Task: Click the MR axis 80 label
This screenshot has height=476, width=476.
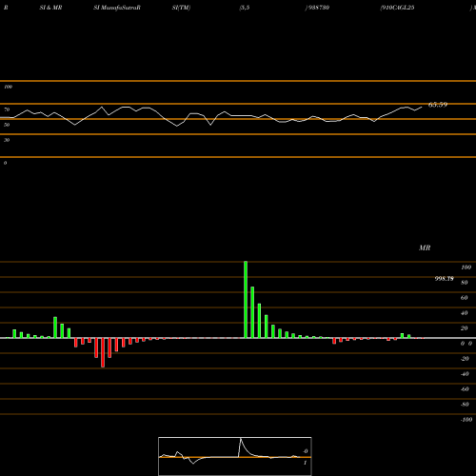Action: coord(465,283)
